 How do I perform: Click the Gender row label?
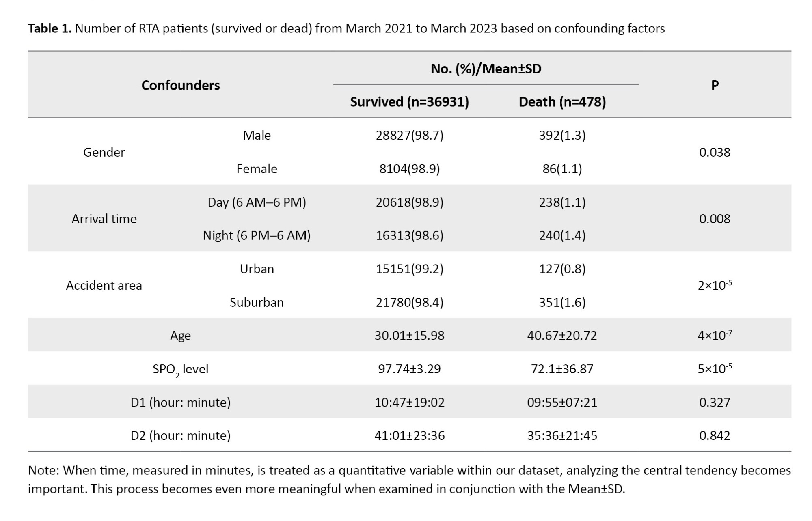coord(104,152)
